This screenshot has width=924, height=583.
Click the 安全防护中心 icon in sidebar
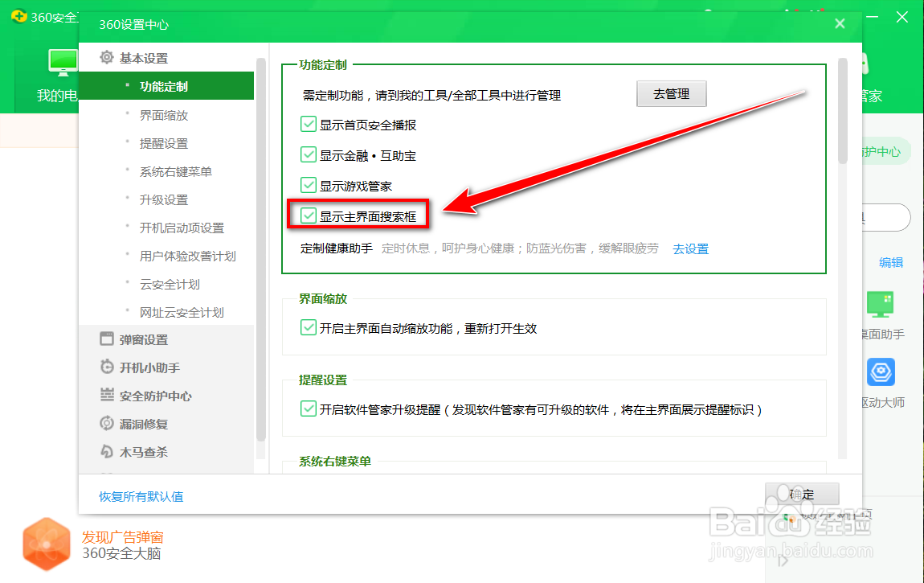(x=107, y=395)
